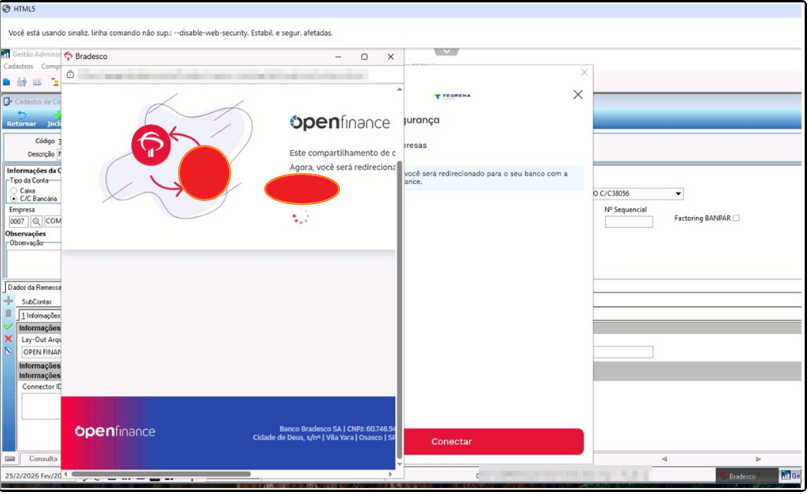The width and height of the screenshot is (809, 494).
Task: Expand the chevron handle at top center
Action: [446, 51]
